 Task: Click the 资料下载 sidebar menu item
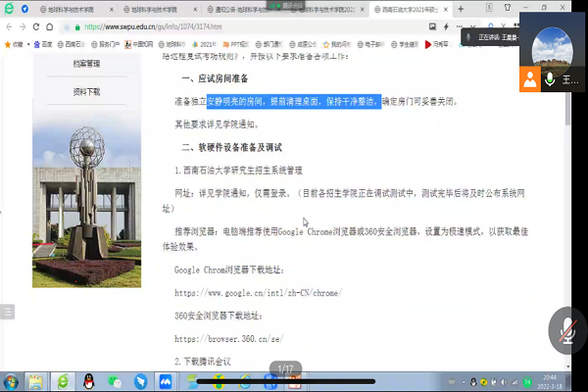86,91
